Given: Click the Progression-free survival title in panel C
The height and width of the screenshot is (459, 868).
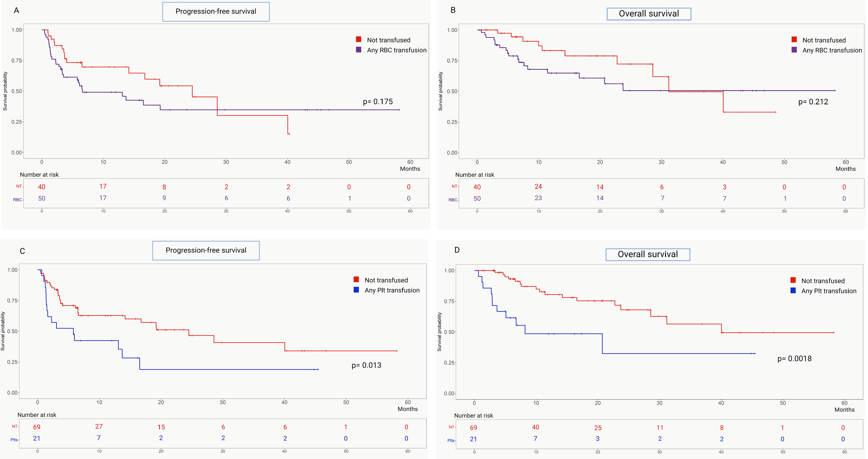Looking at the screenshot, I should tap(206, 251).
